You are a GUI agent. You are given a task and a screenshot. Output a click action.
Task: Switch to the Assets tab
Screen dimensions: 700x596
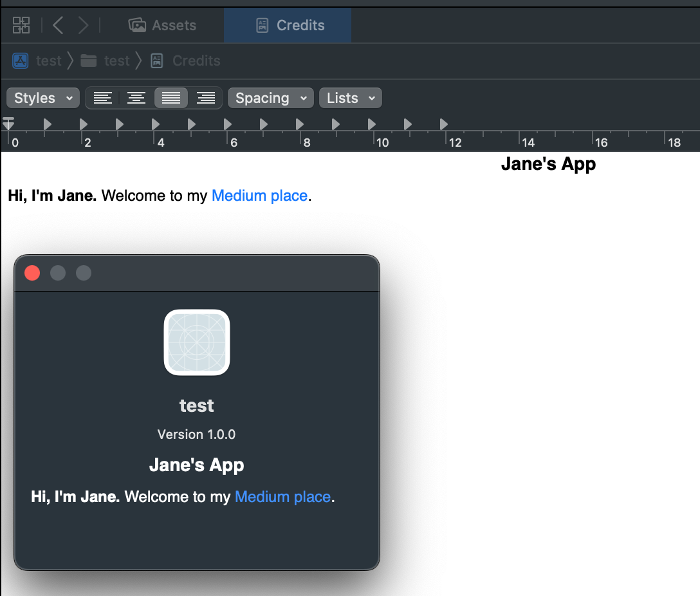click(162, 25)
